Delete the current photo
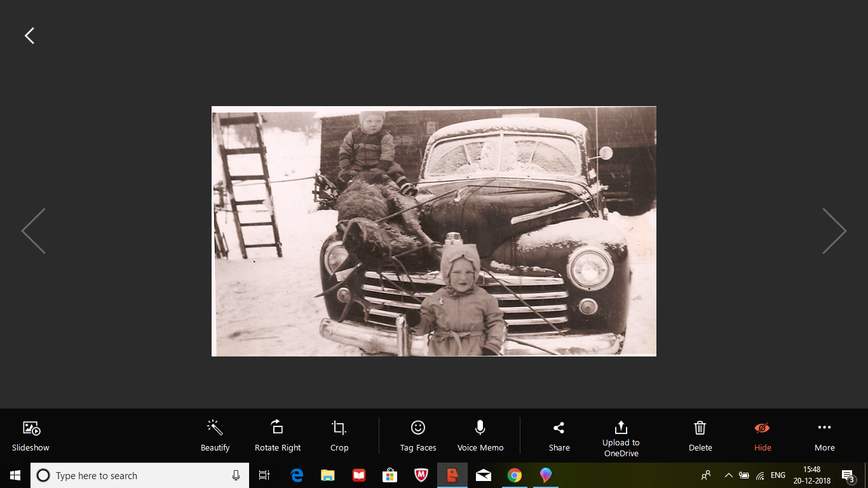Image resolution: width=868 pixels, height=488 pixels. click(700, 435)
